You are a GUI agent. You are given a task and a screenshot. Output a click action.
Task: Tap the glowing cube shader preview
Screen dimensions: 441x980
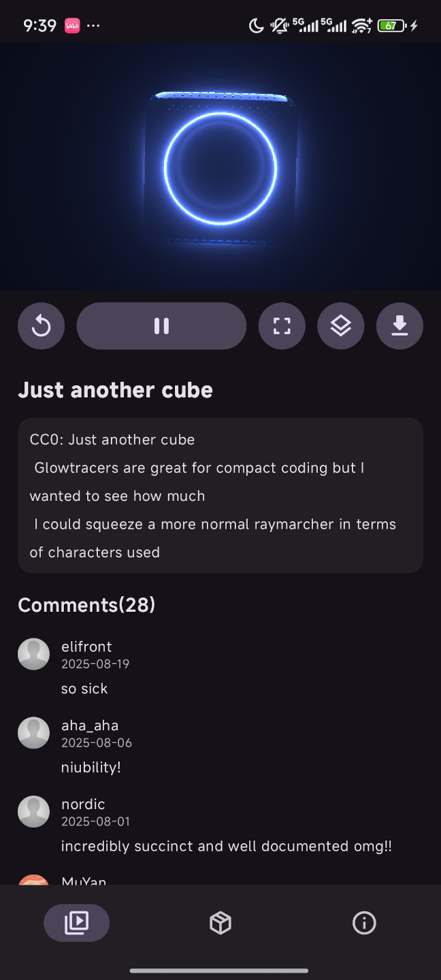coord(220,167)
